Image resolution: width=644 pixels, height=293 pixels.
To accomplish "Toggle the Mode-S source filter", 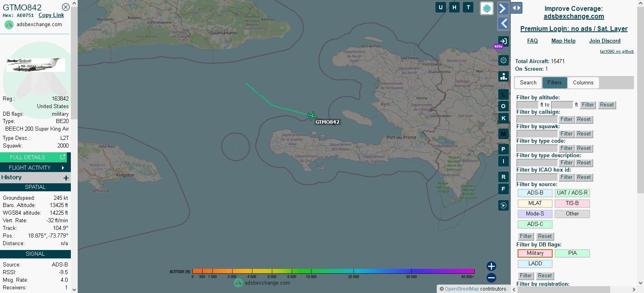I will (x=535, y=214).
